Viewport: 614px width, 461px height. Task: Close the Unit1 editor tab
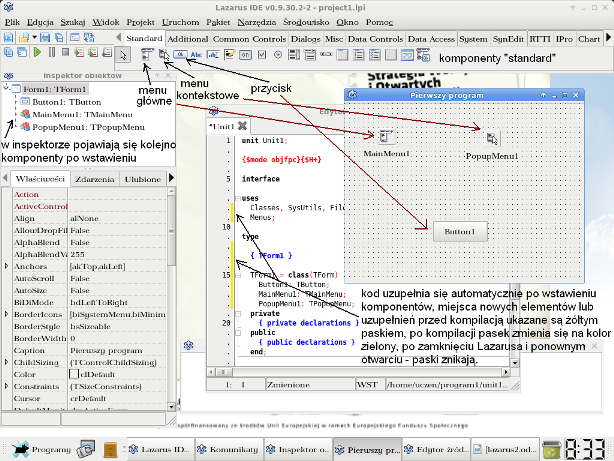coord(243,126)
